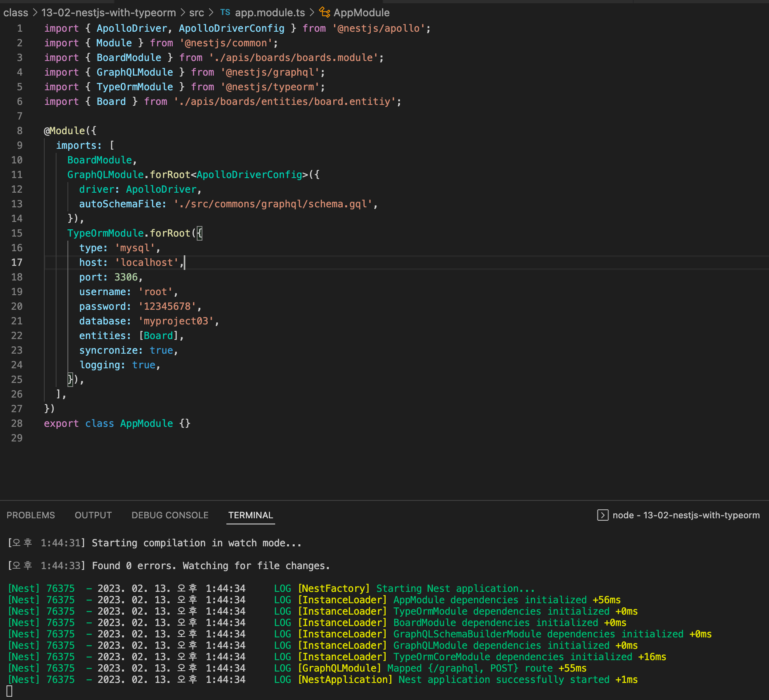This screenshot has height=700, width=769.
Task: Click the TS file icon in breadcrumb
Action: pos(225,13)
